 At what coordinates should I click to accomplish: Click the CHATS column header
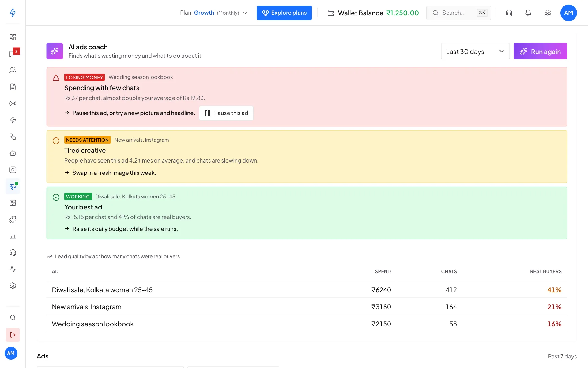tap(449, 272)
